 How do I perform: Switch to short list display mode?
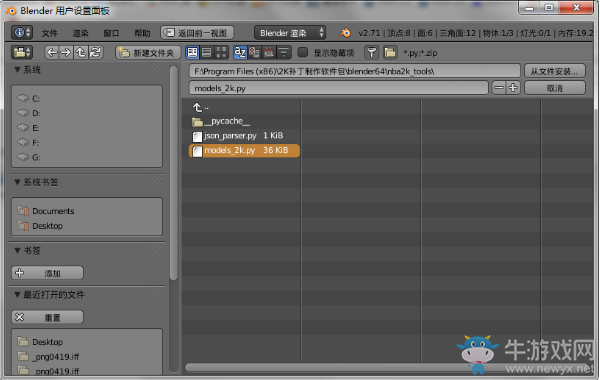point(192,52)
